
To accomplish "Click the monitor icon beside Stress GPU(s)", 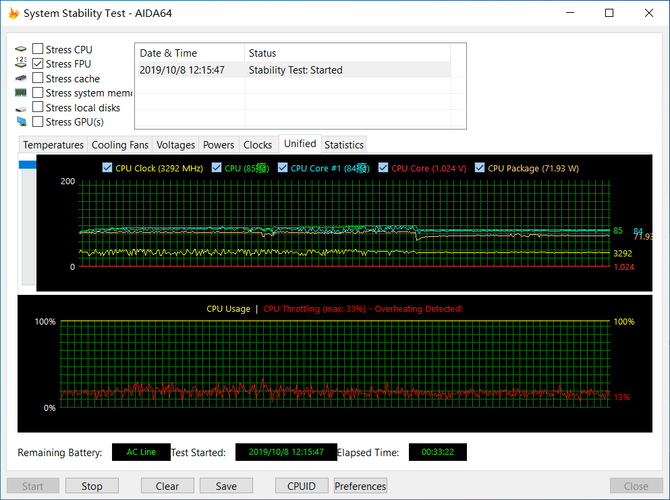I will pyautogui.click(x=21, y=121).
